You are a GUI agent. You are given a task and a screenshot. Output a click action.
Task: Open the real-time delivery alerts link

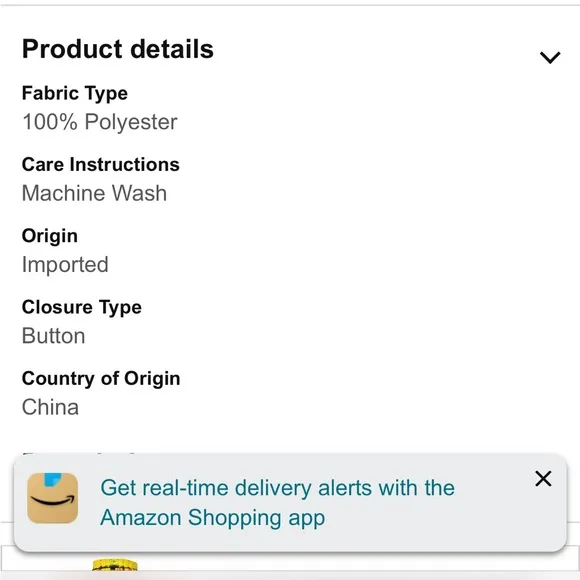[277, 502]
